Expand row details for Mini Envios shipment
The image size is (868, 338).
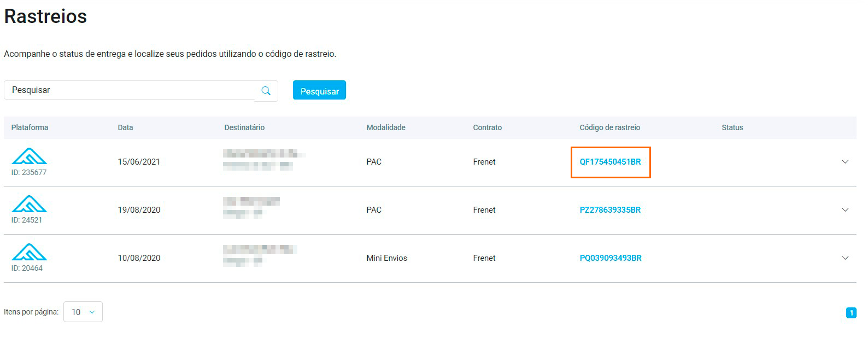coord(845,258)
